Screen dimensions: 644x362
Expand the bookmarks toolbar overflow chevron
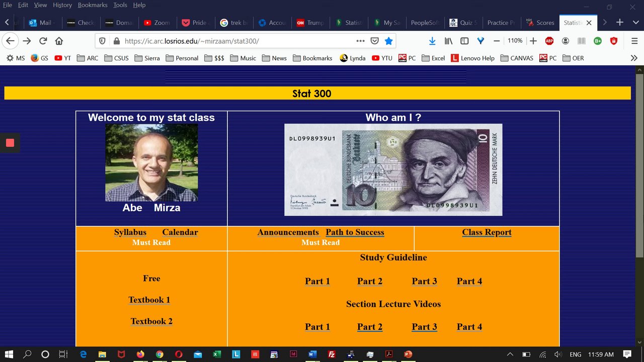coord(634,58)
